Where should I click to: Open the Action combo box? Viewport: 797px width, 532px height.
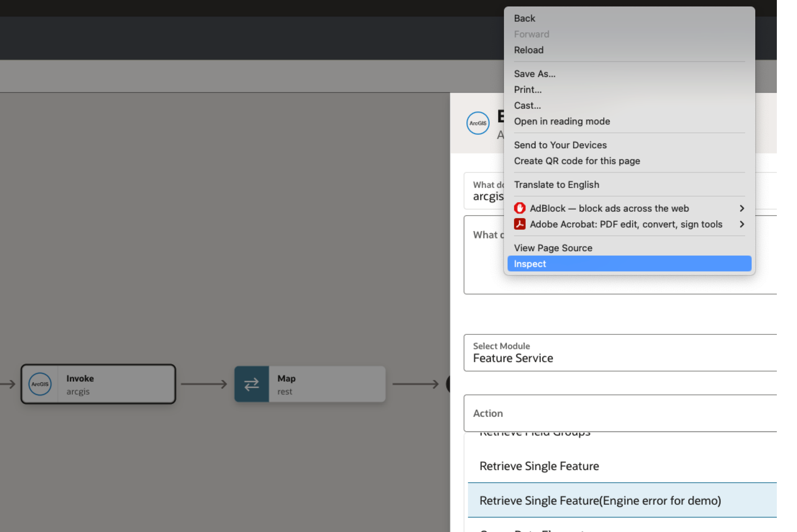tap(620, 413)
